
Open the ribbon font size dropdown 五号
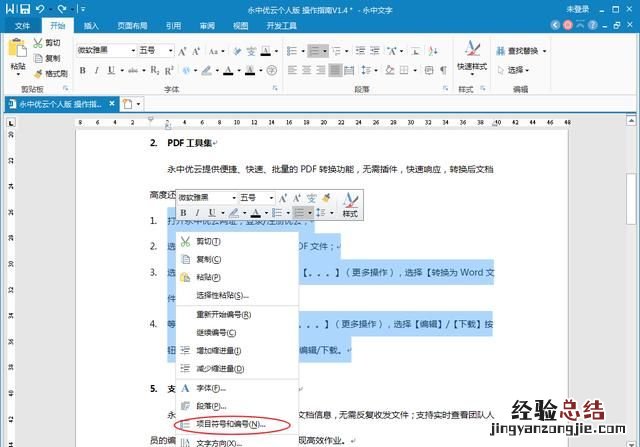click(171, 51)
